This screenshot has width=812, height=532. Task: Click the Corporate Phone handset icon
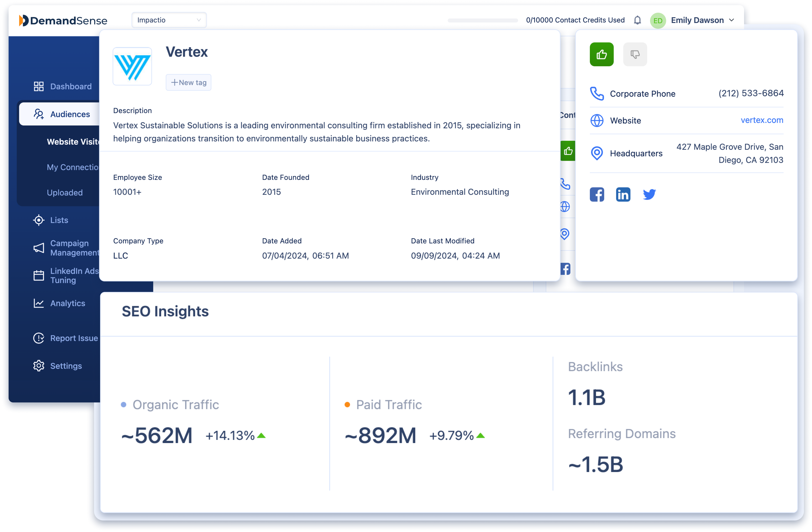[597, 93]
